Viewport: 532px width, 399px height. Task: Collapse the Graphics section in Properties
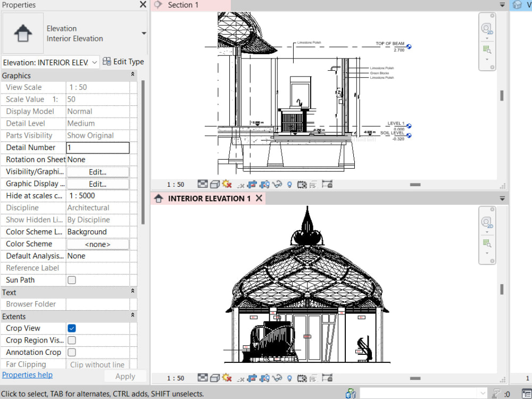coord(132,76)
